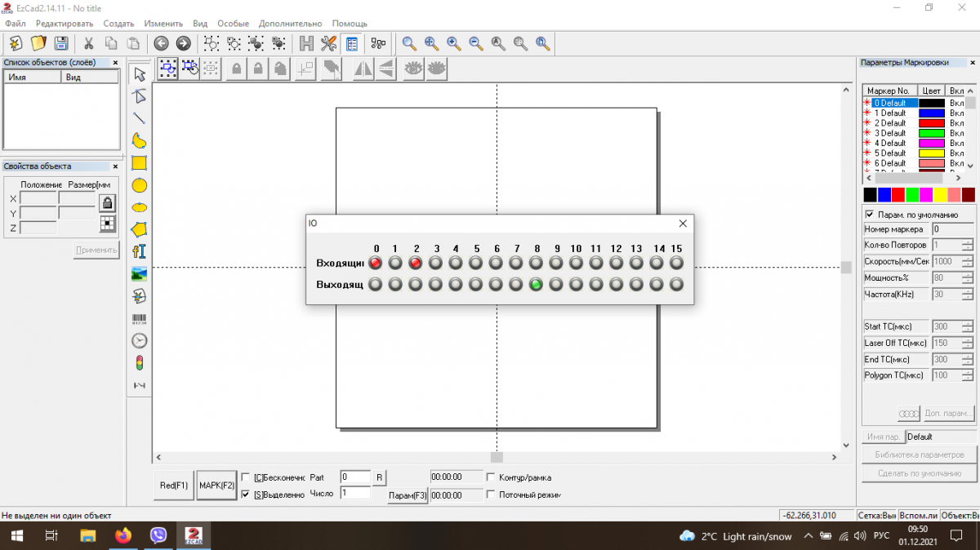Choose the text tool in the left toolbar

pyautogui.click(x=140, y=252)
